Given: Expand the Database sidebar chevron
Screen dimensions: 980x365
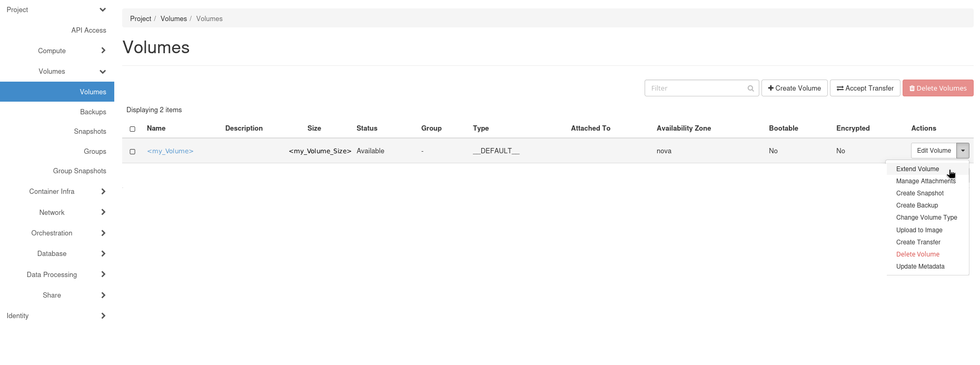Looking at the screenshot, I should pyautogui.click(x=103, y=254).
